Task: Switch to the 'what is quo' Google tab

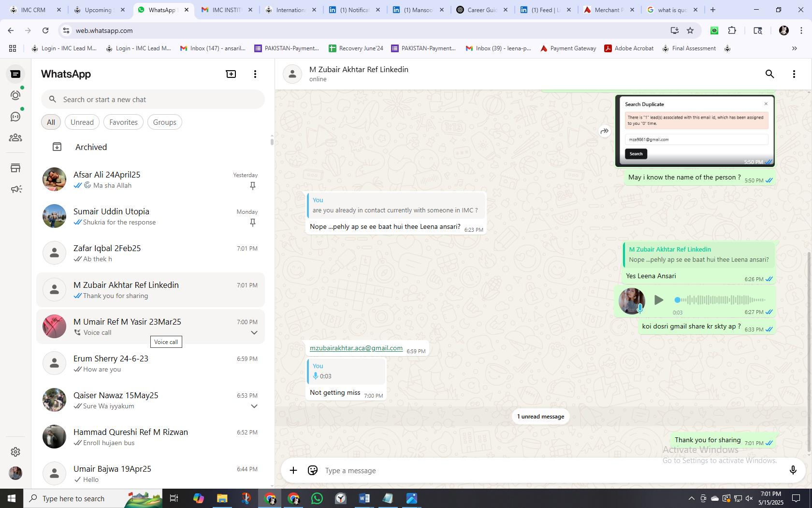Action: pyautogui.click(x=672, y=10)
